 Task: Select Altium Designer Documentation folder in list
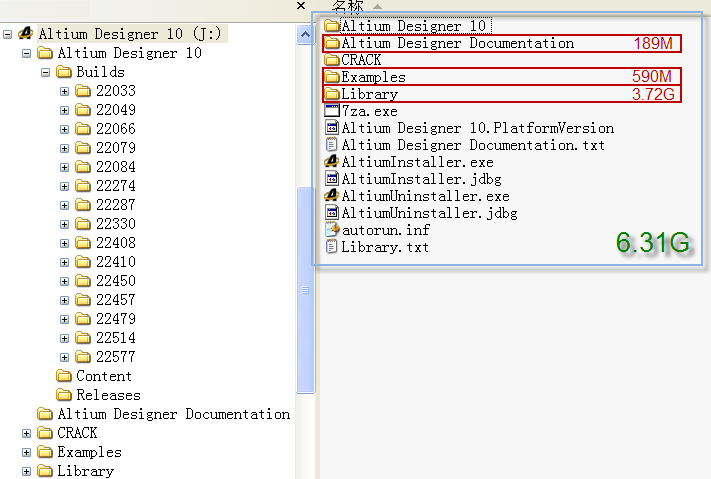point(502,43)
